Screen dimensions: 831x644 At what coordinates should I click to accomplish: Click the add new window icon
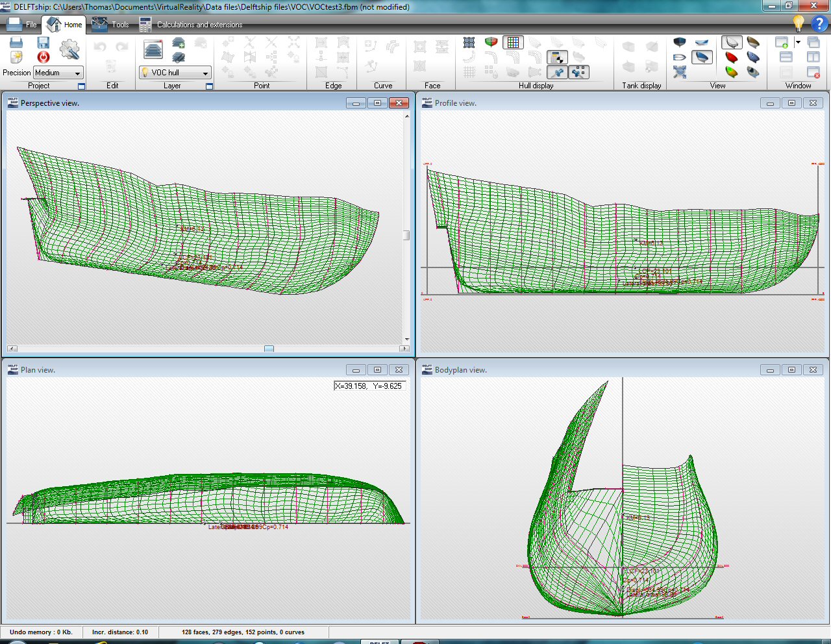(782, 43)
